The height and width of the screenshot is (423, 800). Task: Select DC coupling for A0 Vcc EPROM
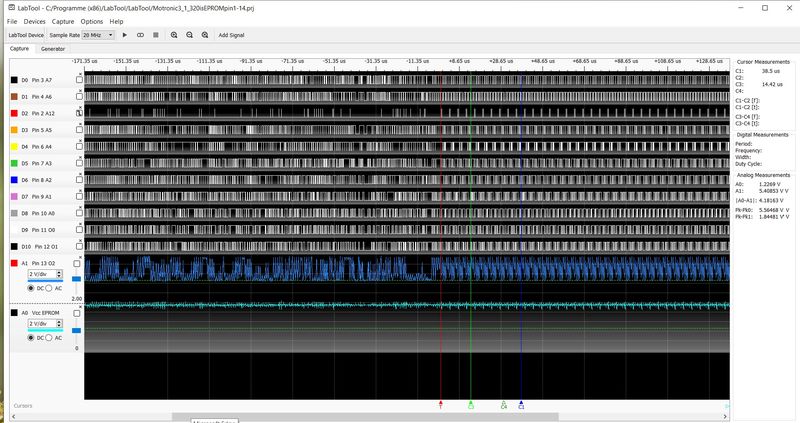coord(31,338)
